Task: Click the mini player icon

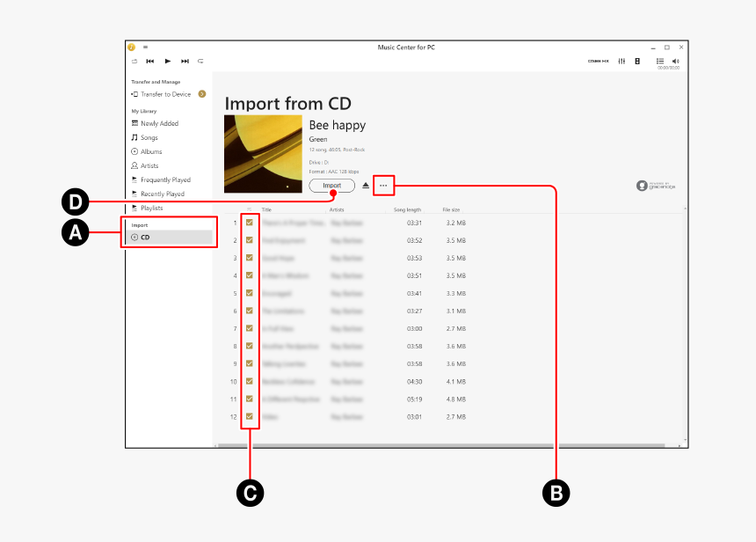Action: pos(637,62)
